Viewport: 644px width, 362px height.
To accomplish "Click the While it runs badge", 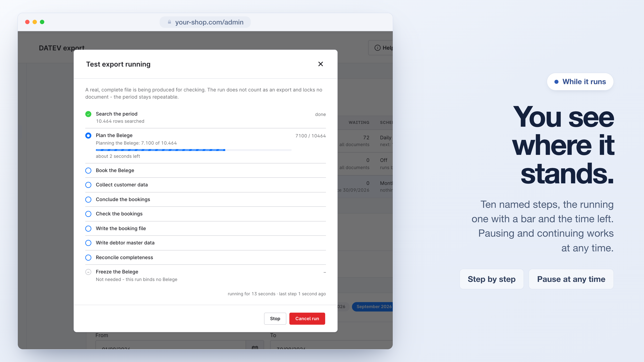I will (x=580, y=82).
